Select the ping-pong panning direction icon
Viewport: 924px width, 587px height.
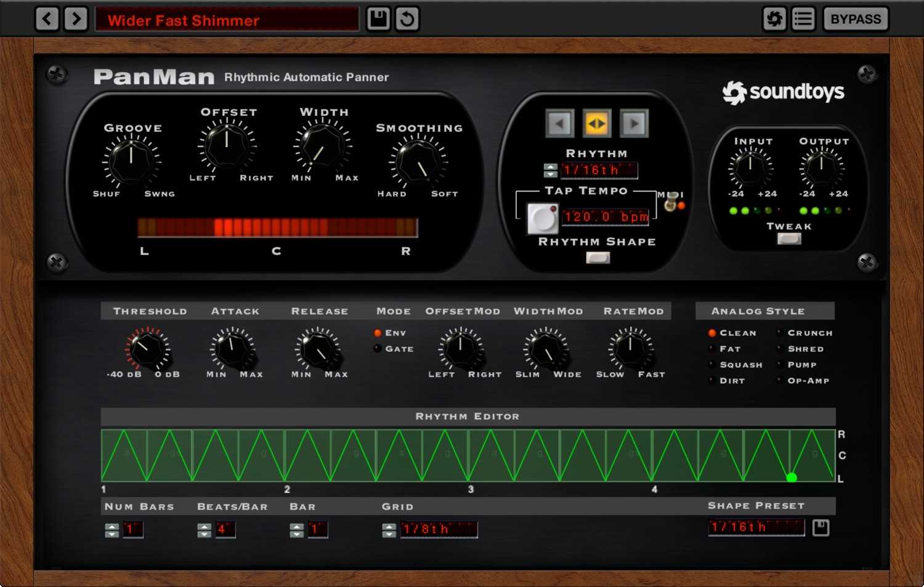click(596, 123)
